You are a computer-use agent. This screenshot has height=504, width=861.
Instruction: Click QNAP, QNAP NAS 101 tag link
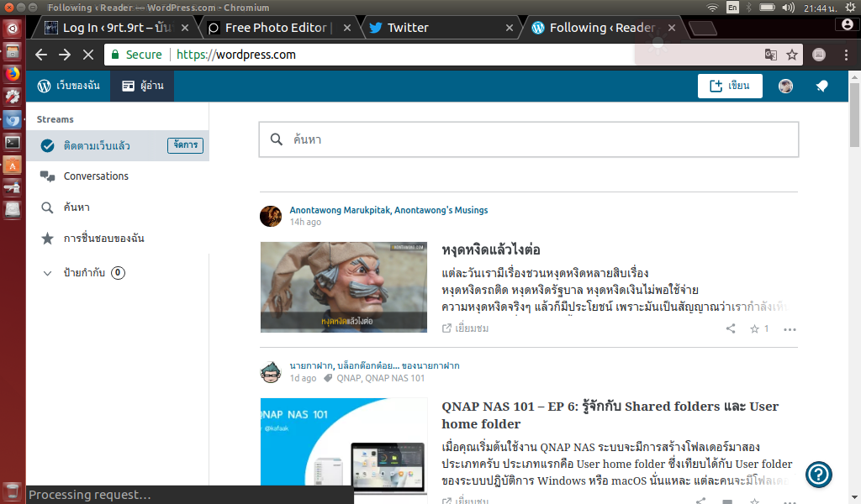click(381, 378)
